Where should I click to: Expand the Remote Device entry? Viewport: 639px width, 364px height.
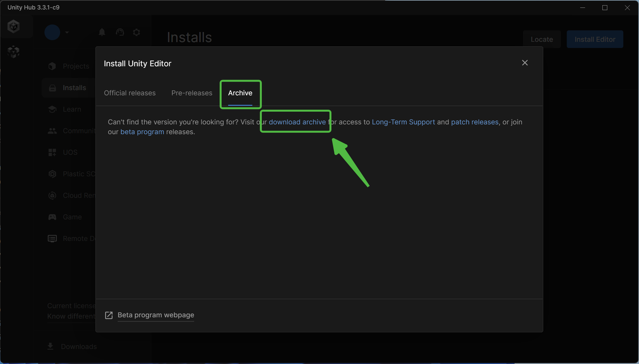pyautogui.click(x=52, y=238)
